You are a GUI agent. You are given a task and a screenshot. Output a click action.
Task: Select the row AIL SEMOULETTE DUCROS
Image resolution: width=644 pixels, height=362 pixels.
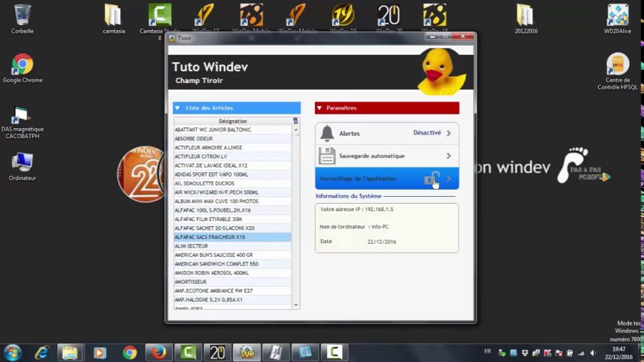point(233,184)
